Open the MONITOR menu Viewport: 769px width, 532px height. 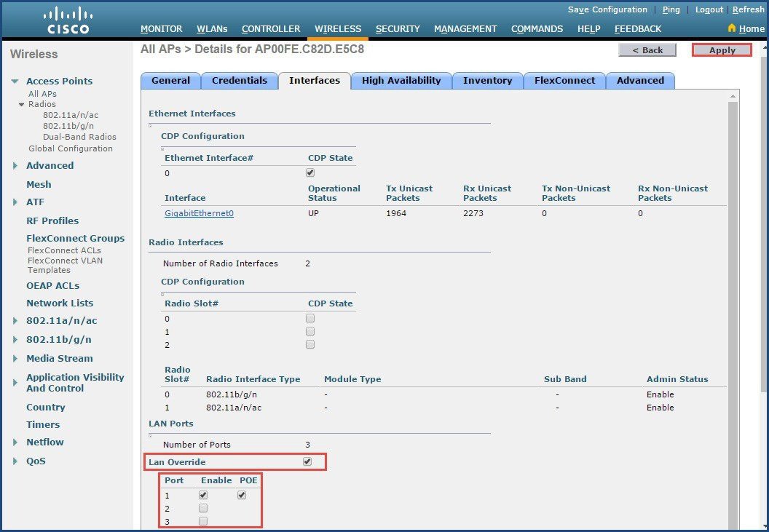[162, 29]
